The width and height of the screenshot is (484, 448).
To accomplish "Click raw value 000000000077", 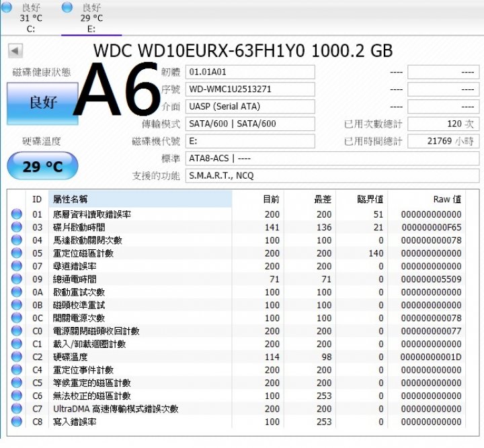I will coord(431,331).
